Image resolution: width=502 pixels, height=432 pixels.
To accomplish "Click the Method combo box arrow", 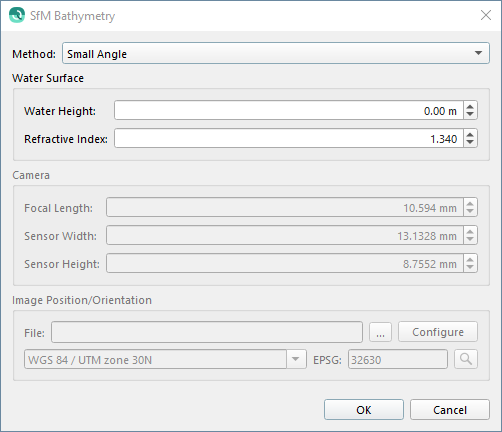I will point(478,53).
